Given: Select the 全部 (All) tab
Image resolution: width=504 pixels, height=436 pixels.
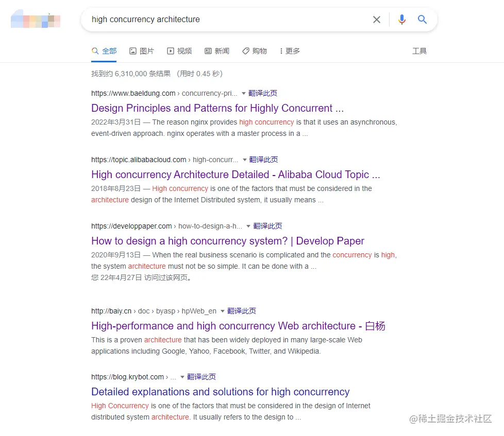Looking at the screenshot, I should pos(104,51).
